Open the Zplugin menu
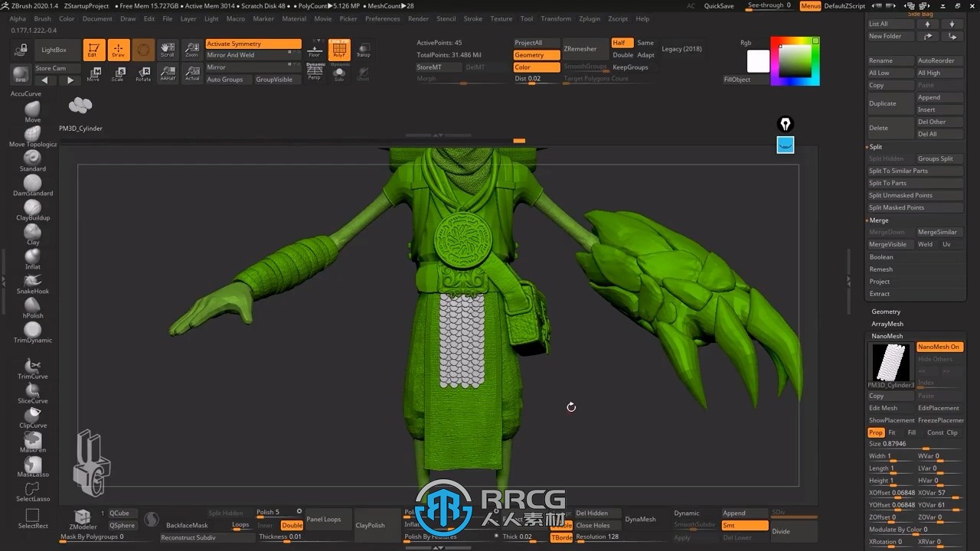This screenshot has width=980, height=551. [x=590, y=18]
